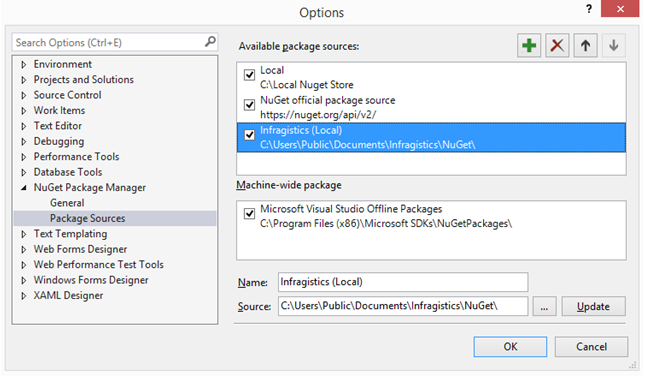Select the Debugging category label
This screenshot has height=376, width=645.
tap(59, 142)
